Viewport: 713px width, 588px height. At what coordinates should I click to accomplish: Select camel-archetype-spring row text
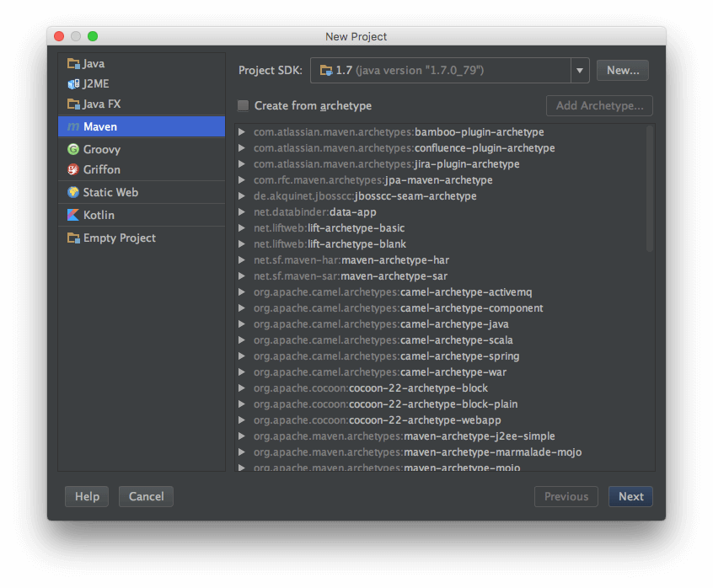coord(387,355)
